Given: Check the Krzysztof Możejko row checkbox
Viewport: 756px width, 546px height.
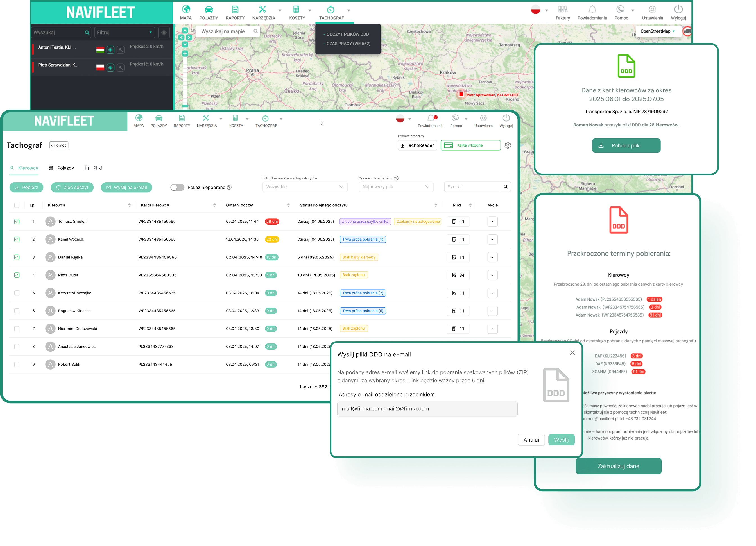Looking at the screenshot, I should [x=17, y=293].
